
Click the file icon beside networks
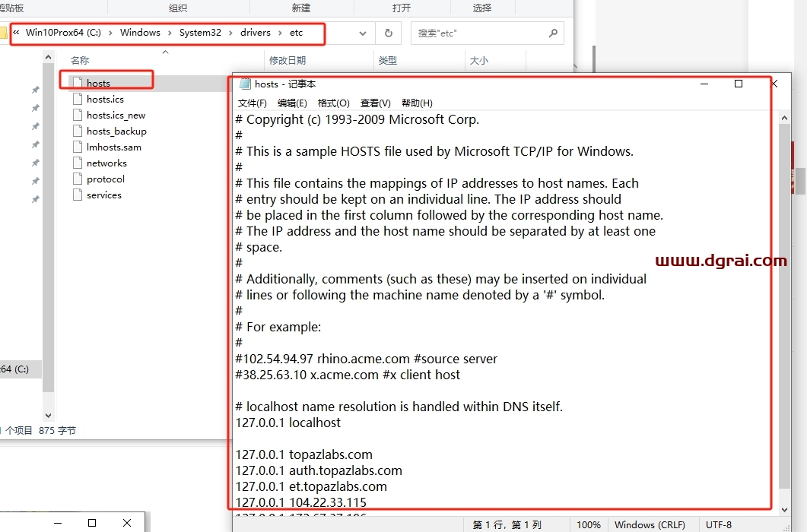pyautogui.click(x=78, y=163)
